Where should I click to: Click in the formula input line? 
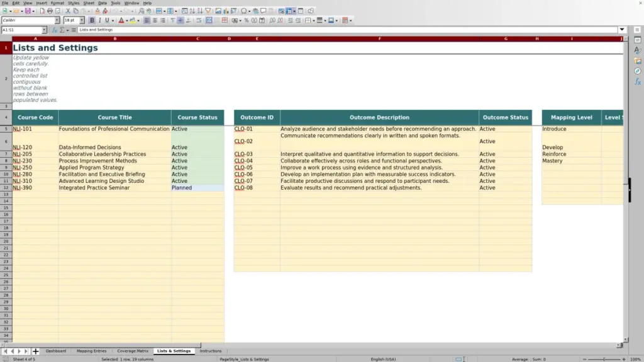coord(347,30)
